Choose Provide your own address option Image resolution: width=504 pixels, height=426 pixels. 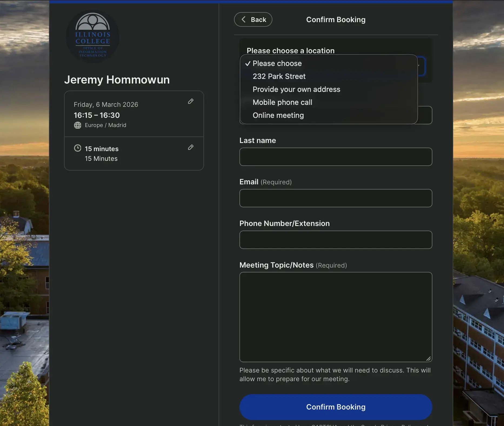296,89
